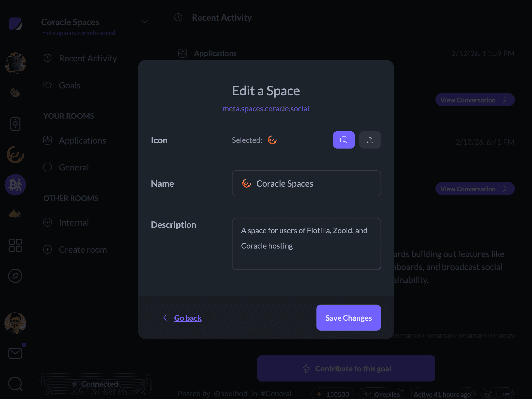The width and height of the screenshot is (532, 399).
Task: Click the upload icon image button
Action: [370, 140]
